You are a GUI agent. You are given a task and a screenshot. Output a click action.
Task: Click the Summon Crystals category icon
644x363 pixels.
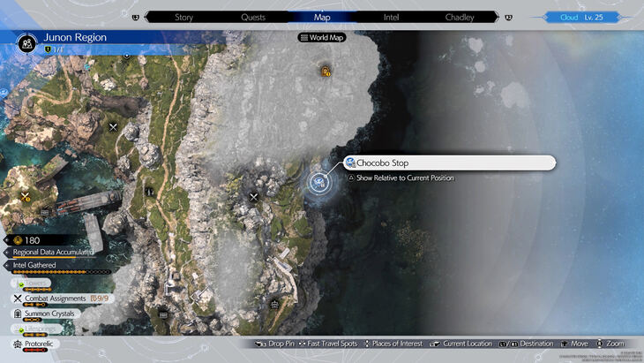17,314
